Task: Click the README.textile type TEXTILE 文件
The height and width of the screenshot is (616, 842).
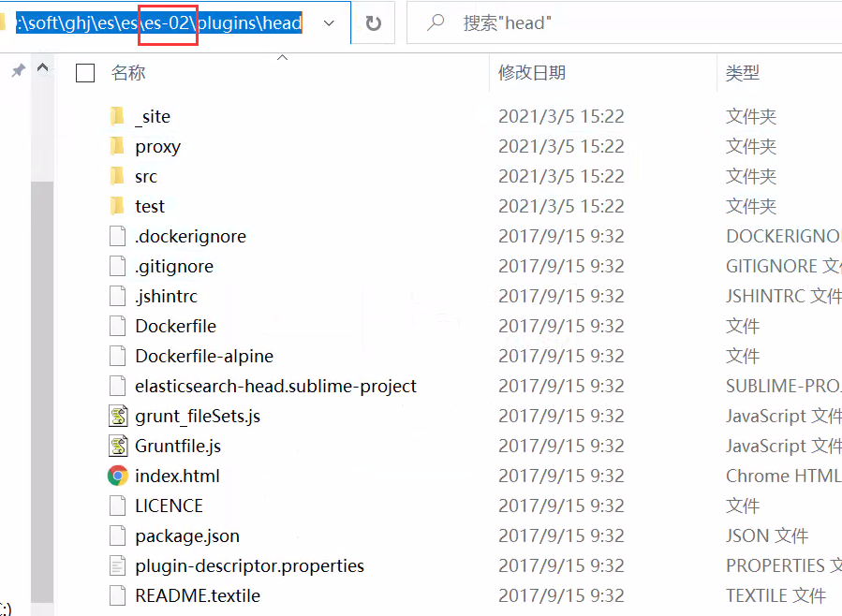Action: [x=776, y=596]
